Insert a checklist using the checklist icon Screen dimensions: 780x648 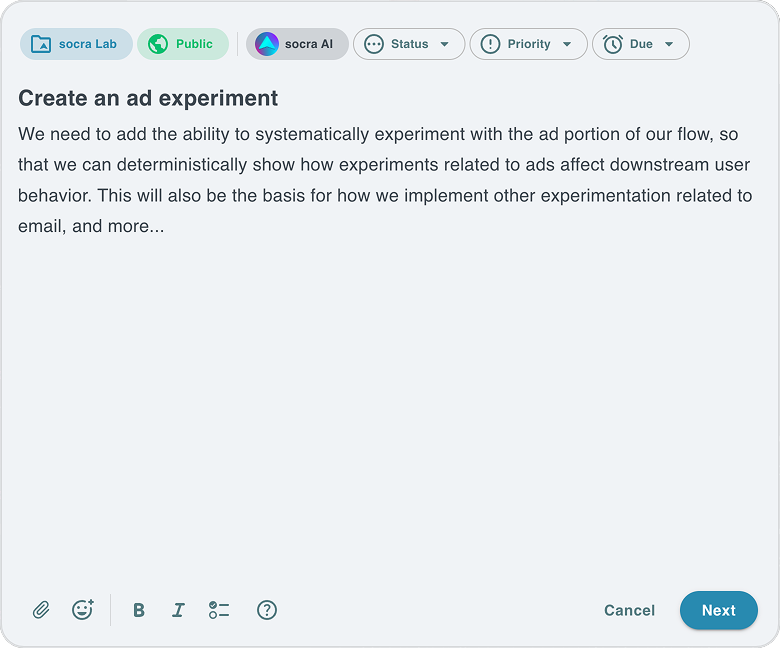pos(219,610)
